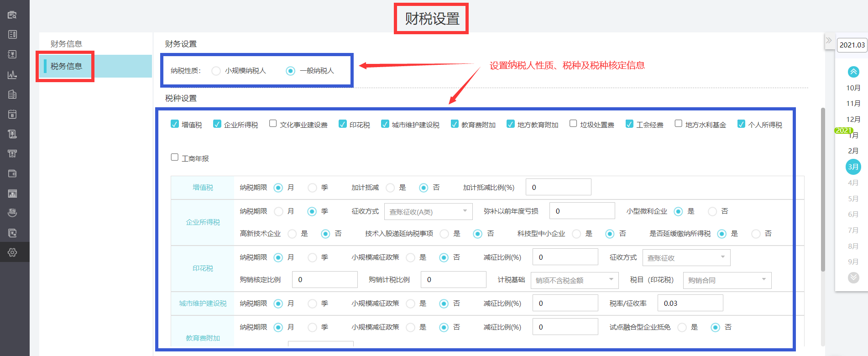This screenshot has width=868, height=356.
Task: Collapse the month panel with the double-arrow icon
Action: [x=829, y=40]
